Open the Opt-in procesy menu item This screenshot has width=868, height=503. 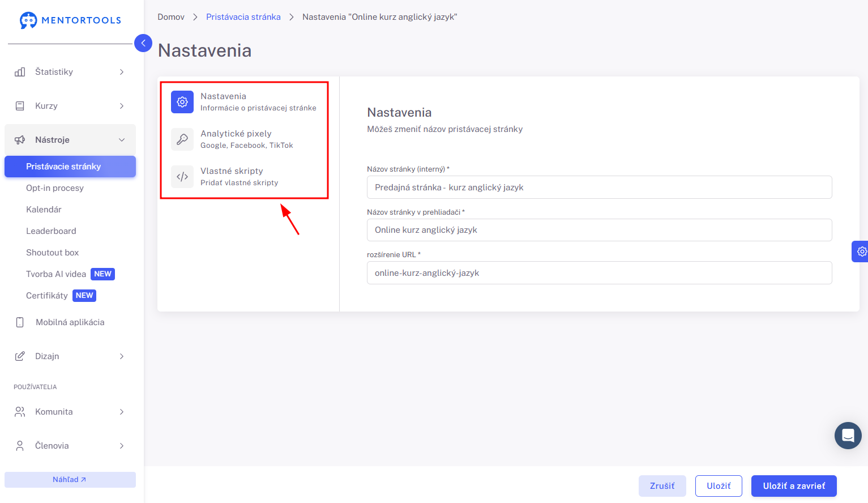55,188
